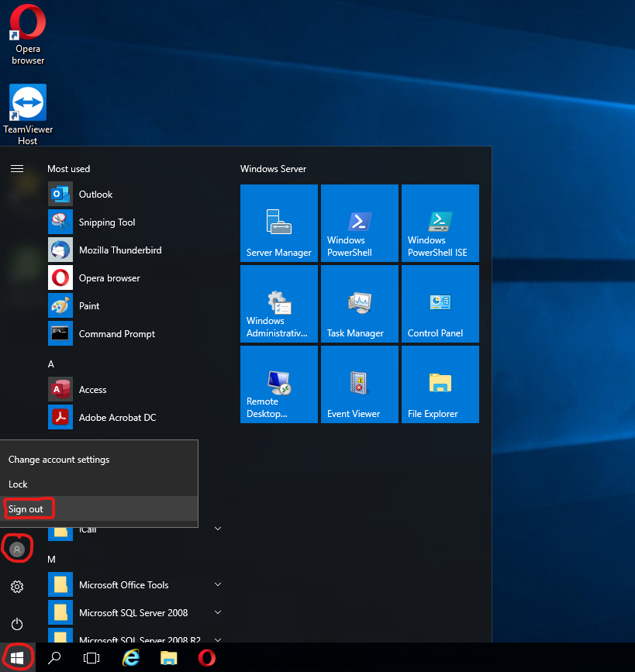Choose Lock from the account menu

click(18, 484)
